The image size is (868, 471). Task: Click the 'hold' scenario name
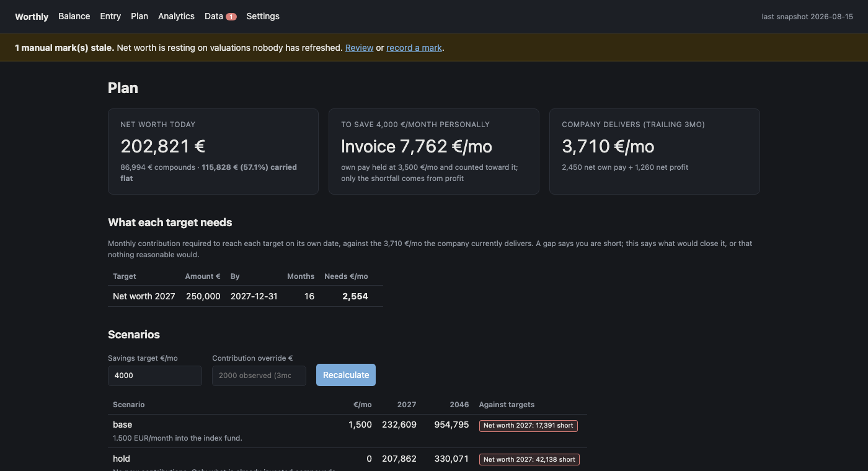tap(122, 459)
